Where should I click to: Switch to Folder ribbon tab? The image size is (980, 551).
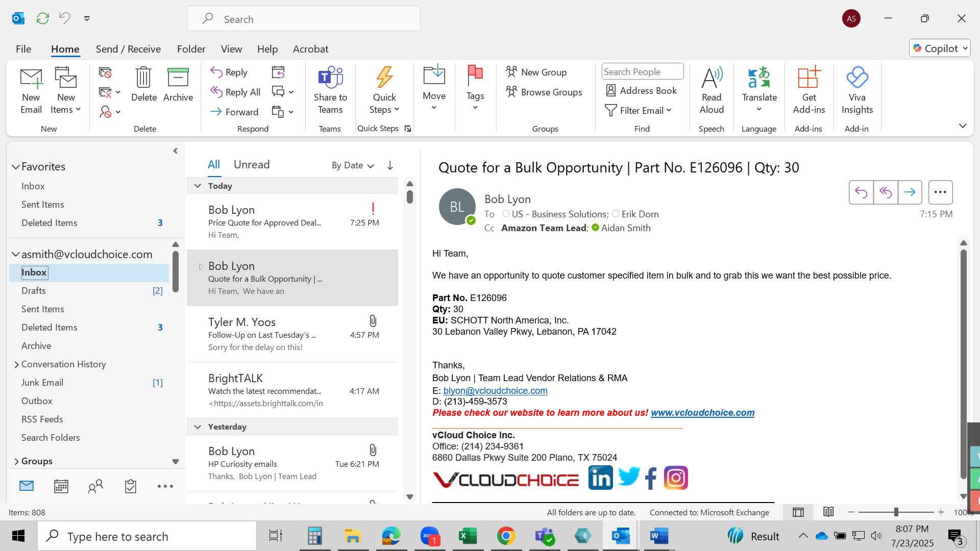click(191, 49)
